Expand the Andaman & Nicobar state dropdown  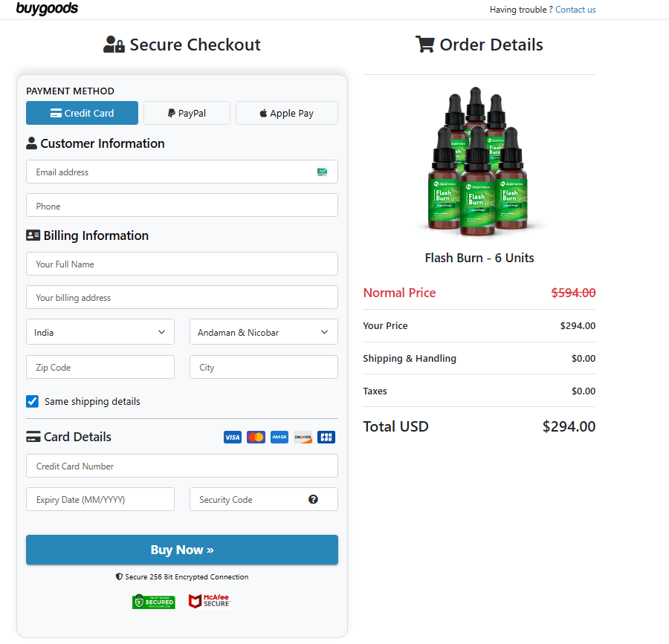(x=264, y=332)
